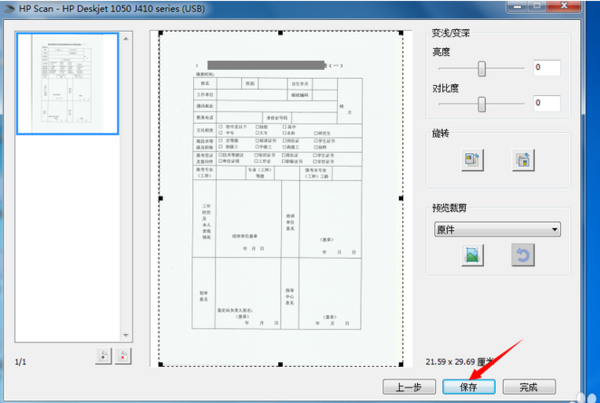This screenshot has height=403, width=600.
Task: Open the 预览裁剪 dropdown showing 原件
Action: 496,229
